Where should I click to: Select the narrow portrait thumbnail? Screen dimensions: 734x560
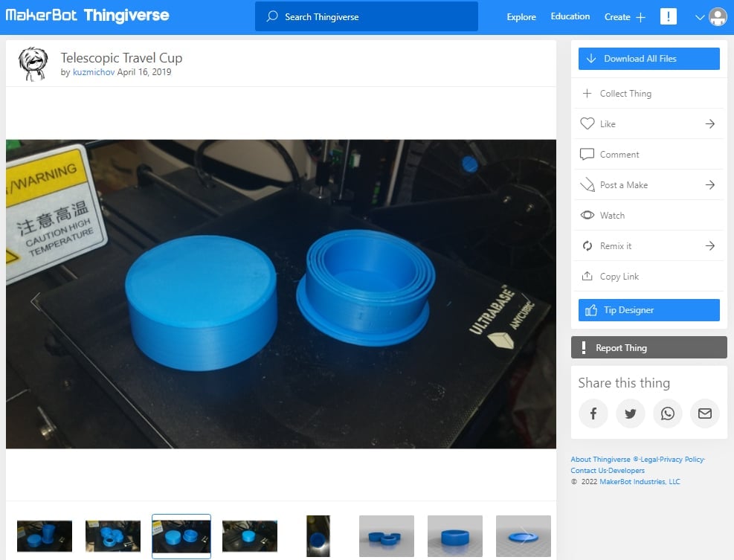tap(318, 536)
